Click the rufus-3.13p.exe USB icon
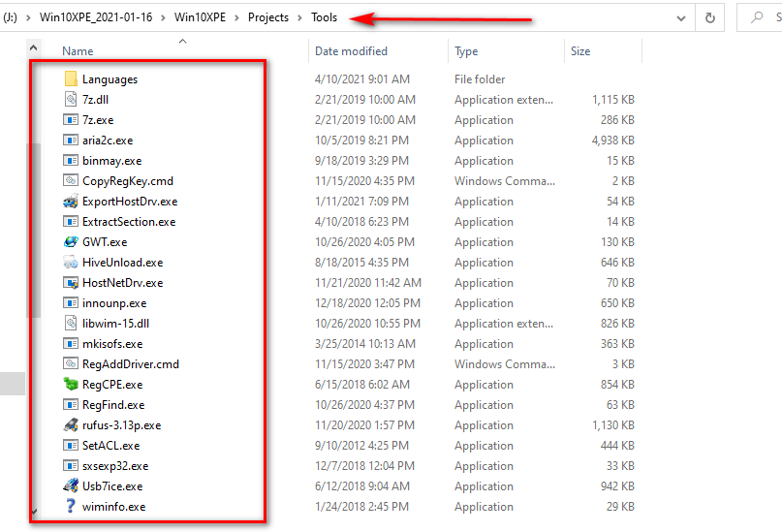 point(71,424)
